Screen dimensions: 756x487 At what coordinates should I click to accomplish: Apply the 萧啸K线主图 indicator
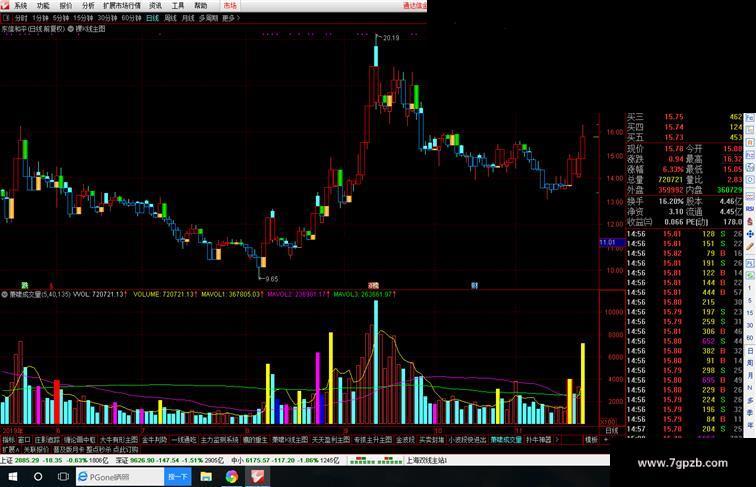pyautogui.click(x=290, y=440)
